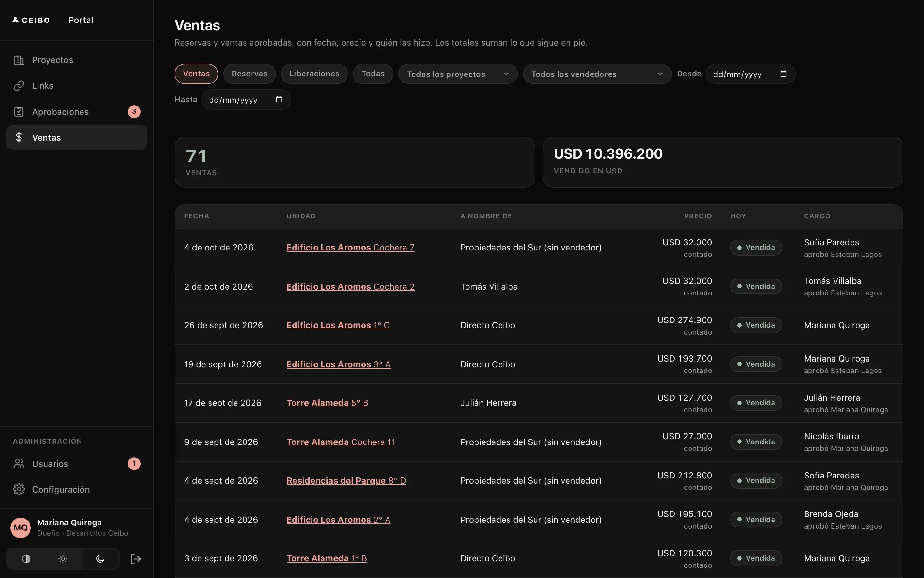This screenshot has width=924, height=578.
Task: Open Edificio Los Aromos 3° A link
Action: click(x=338, y=364)
